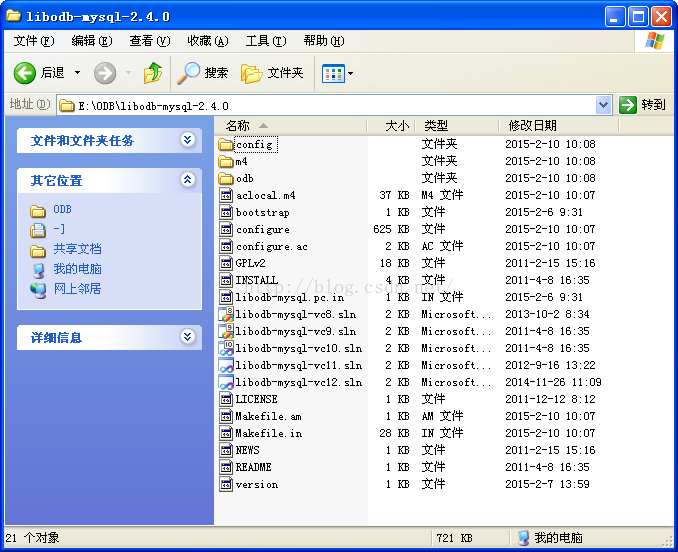
Task: Click the green Back arrow icon
Action: [x=25, y=73]
